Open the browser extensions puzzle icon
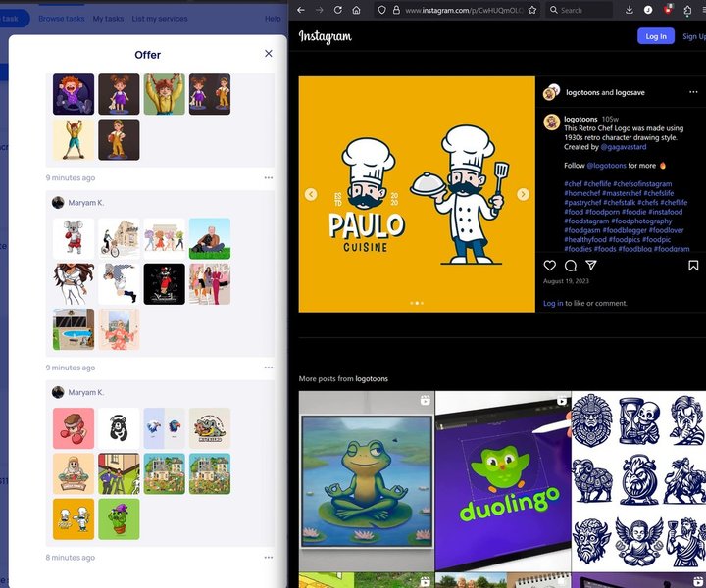Viewport: 706px width, 588px height. click(687, 11)
